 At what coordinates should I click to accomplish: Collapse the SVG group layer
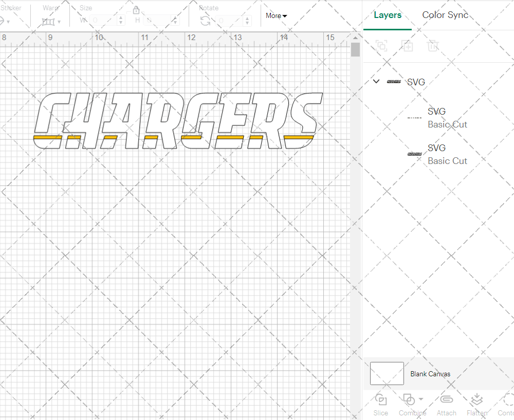click(376, 81)
